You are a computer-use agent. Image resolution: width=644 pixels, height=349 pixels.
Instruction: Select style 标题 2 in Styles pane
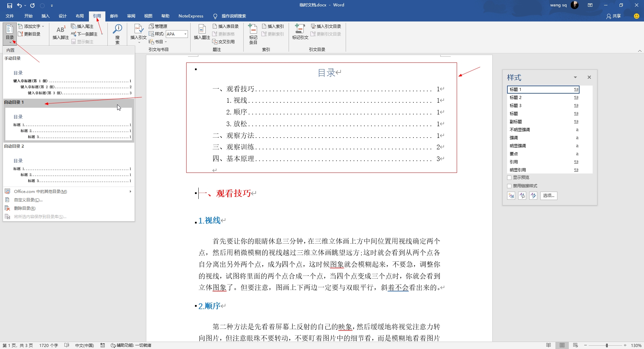543,97
